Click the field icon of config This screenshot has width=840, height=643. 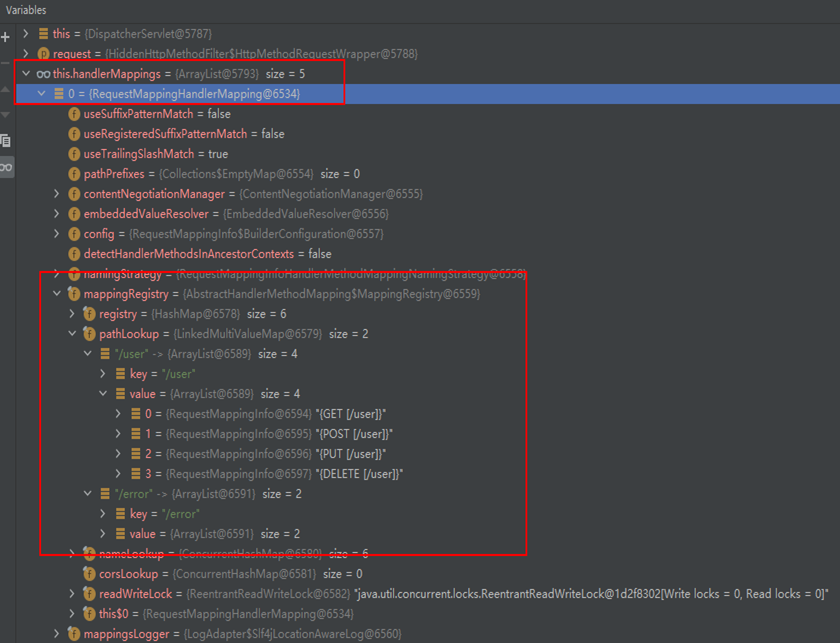point(74,234)
